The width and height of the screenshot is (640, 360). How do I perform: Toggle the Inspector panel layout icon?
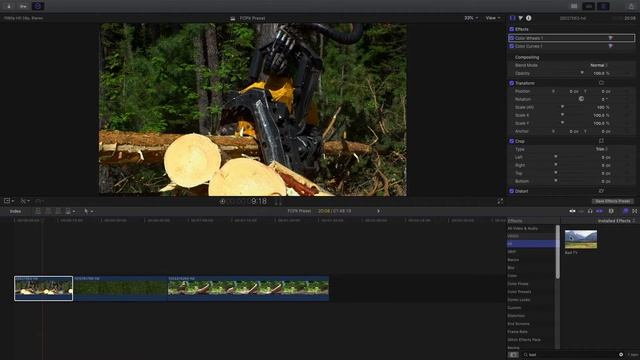tap(603, 6)
